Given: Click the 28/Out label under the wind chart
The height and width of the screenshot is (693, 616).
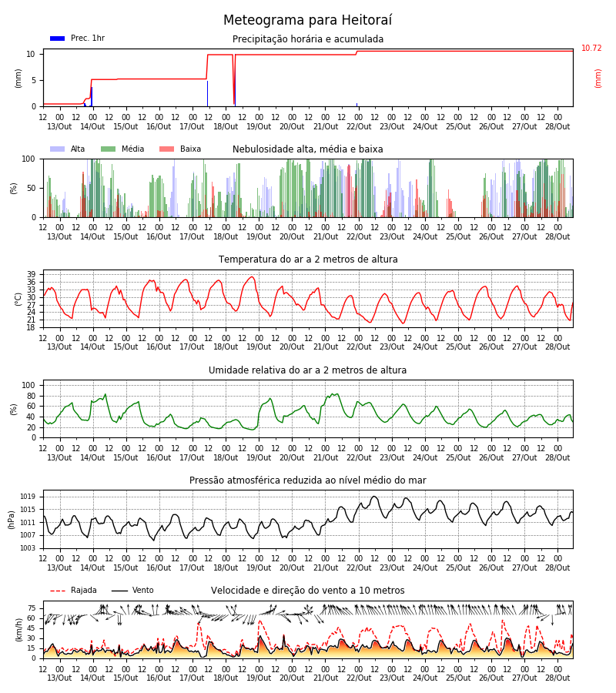Looking at the screenshot, I should point(557,678).
